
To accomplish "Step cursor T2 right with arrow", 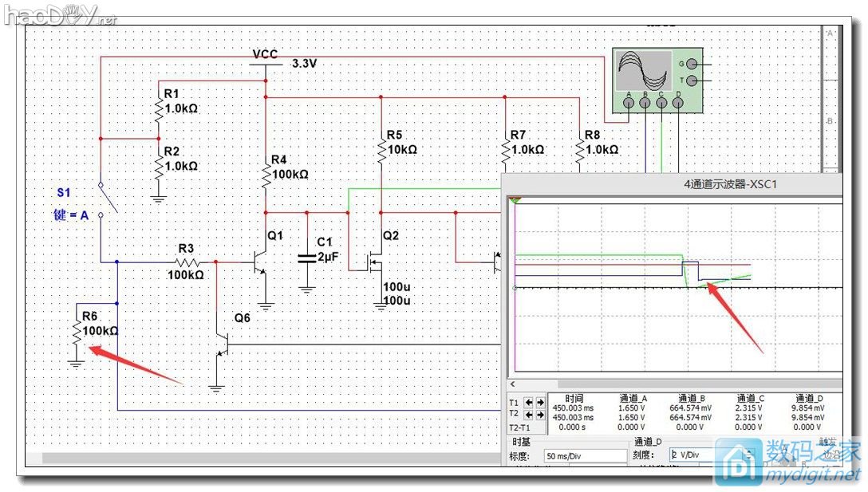I will tap(540, 415).
